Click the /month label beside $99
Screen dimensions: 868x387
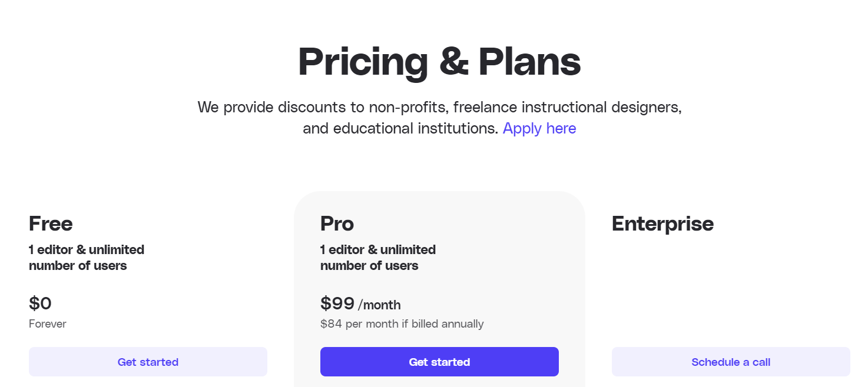pyautogui.click(x=379, y=305)
